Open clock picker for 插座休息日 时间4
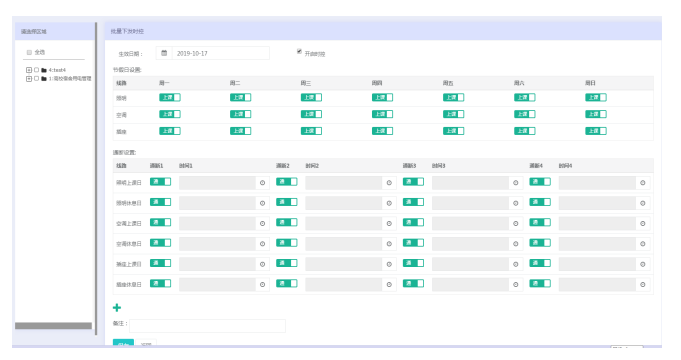The width and height of the screenshot is (681, 360). click(x=643, y=285)
